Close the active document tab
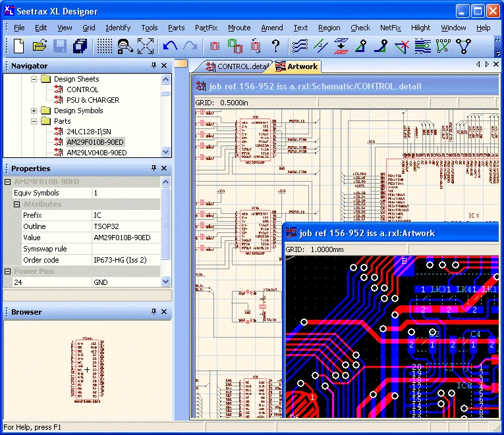 point(496,64)
